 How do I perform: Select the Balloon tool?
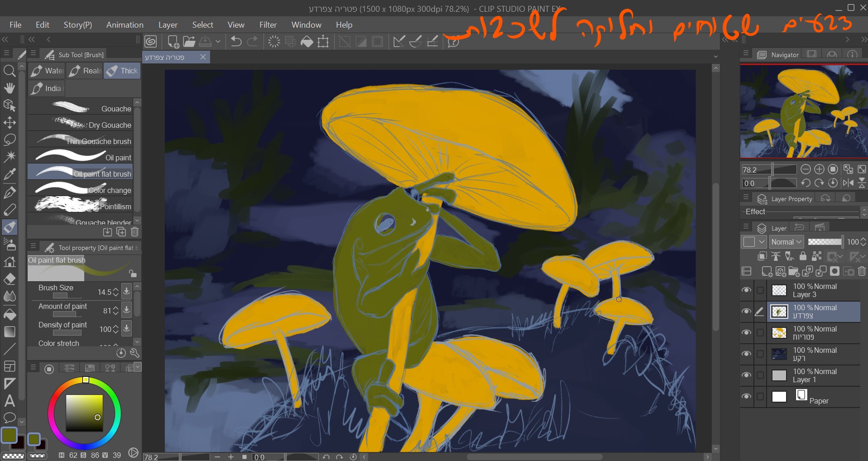[x=10, y=418]
